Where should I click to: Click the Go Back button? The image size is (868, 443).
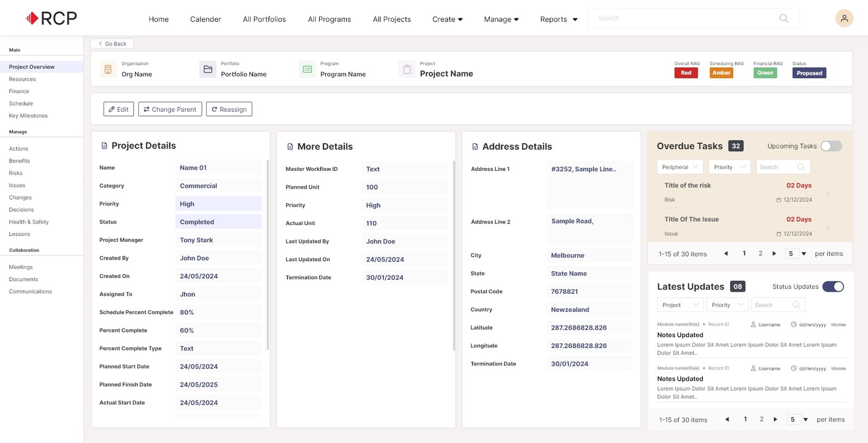point(112,43)
